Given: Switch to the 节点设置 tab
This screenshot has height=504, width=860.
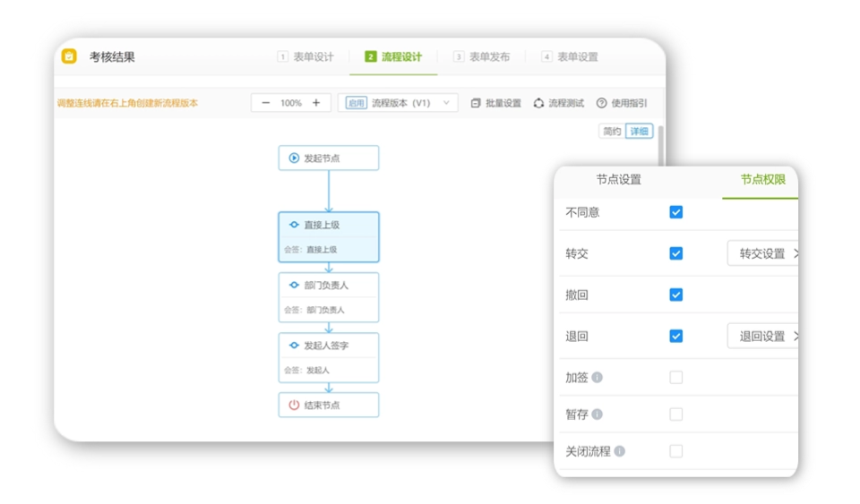Looking at the screenshot, I should click(x=618, y=180).
